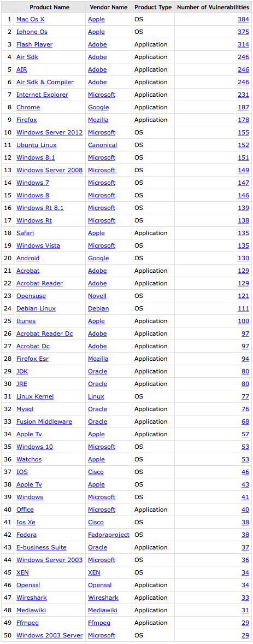Viewport: 253px width, 644px height.
Task: Select the Product Name column header
Action: [50, 8]
